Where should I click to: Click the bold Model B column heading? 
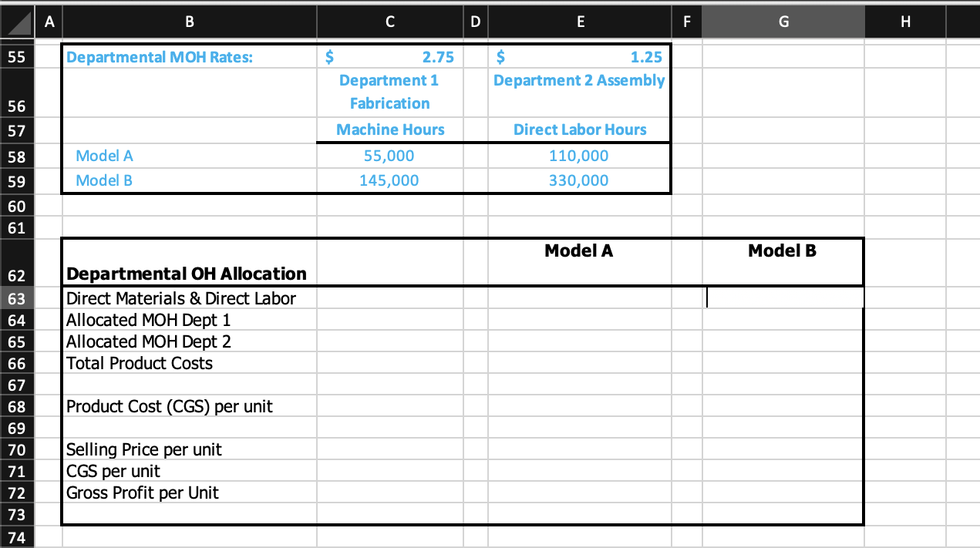click(x=783, y=262)
